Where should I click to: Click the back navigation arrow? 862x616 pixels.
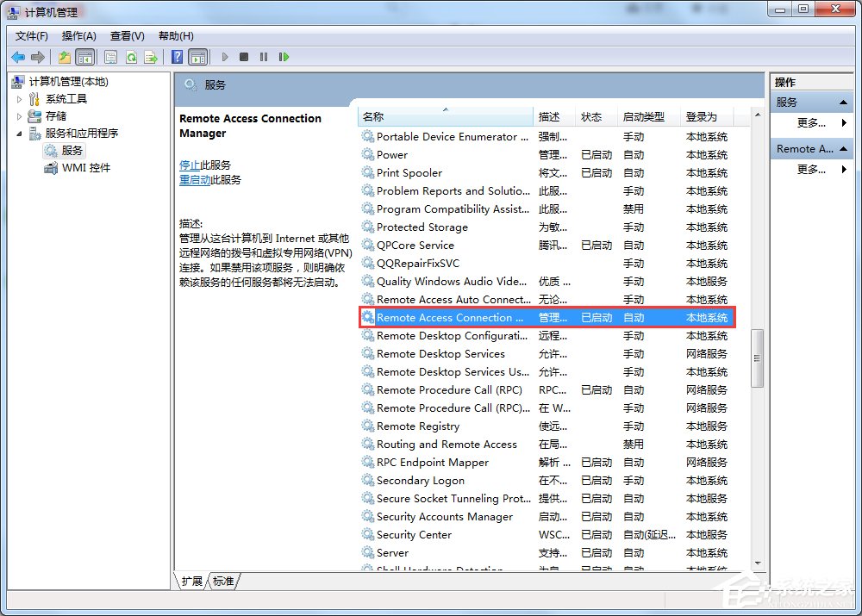click(x=18, y=57)
